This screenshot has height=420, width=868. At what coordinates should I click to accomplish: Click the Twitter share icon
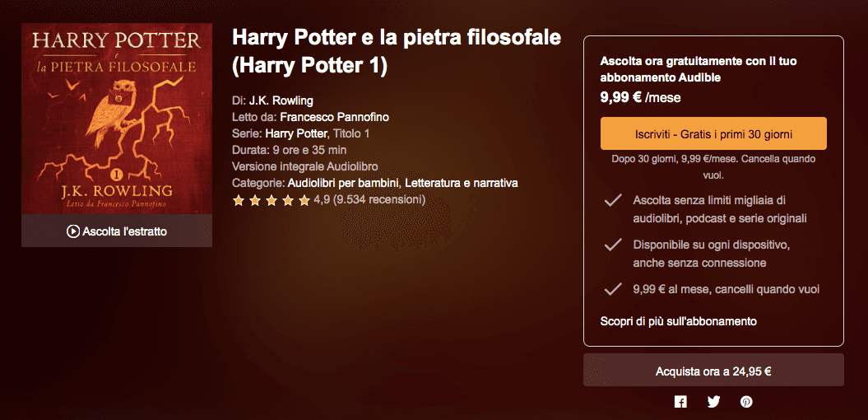[x=713, y=402]
